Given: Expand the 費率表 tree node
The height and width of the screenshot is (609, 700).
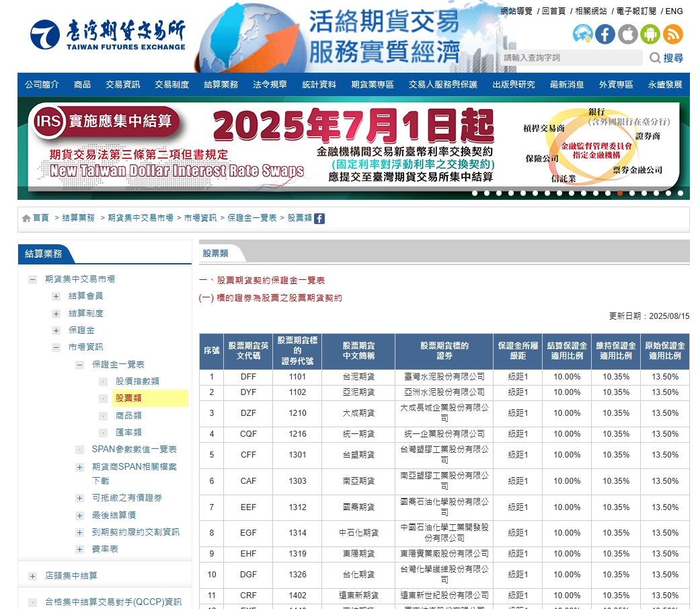Looking at the screenshot, I should pyautogui.click(x=80, y=549).
